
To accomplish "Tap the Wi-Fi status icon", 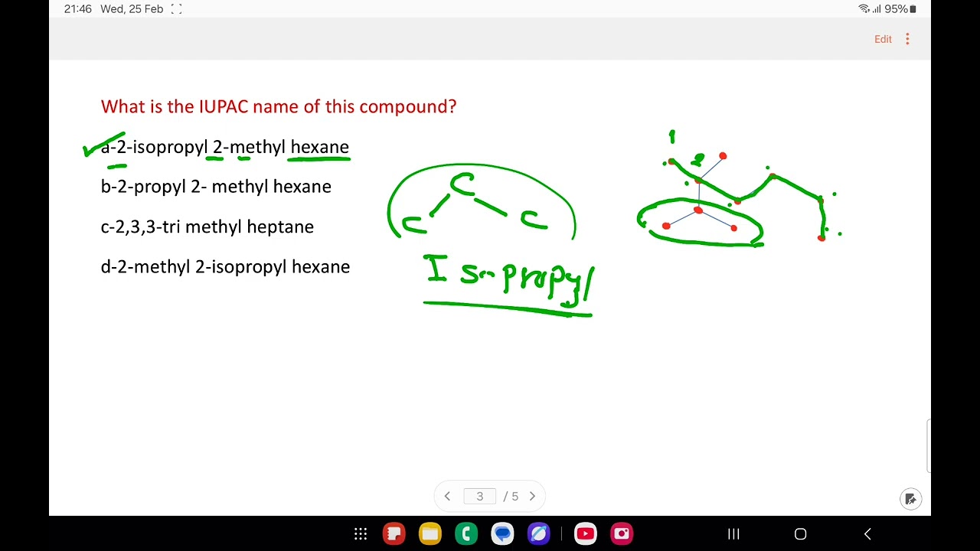I will click(x=864, y=9).
